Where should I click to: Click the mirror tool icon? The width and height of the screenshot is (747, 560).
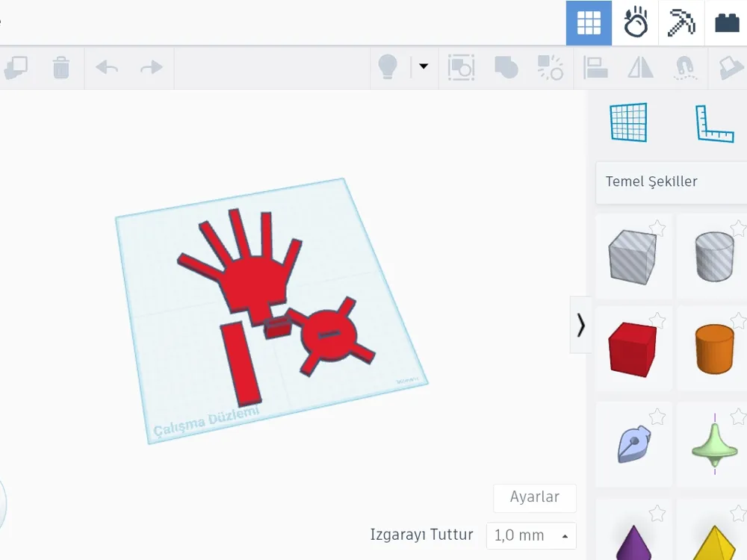point(641,67)
